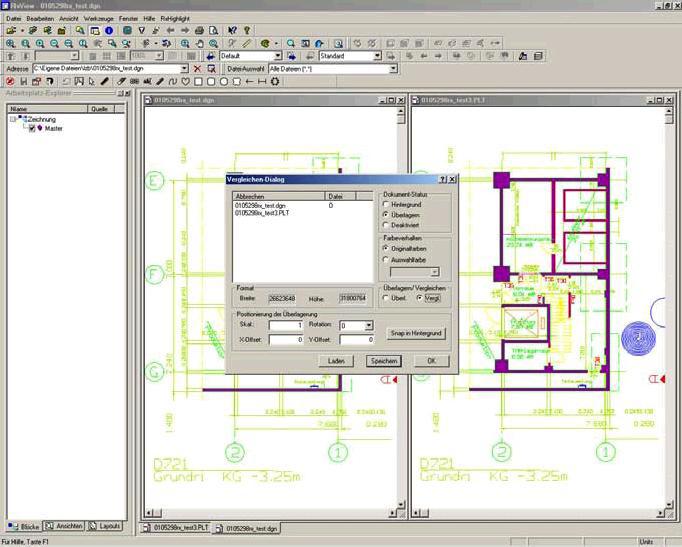Open the ReHighlight menu

(x=175, y=19)
